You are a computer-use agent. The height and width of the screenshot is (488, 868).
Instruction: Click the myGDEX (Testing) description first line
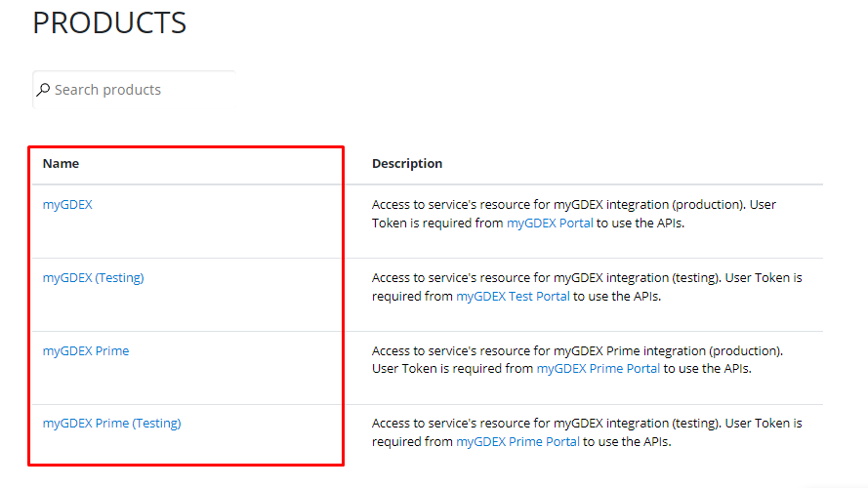click(587, 278)
